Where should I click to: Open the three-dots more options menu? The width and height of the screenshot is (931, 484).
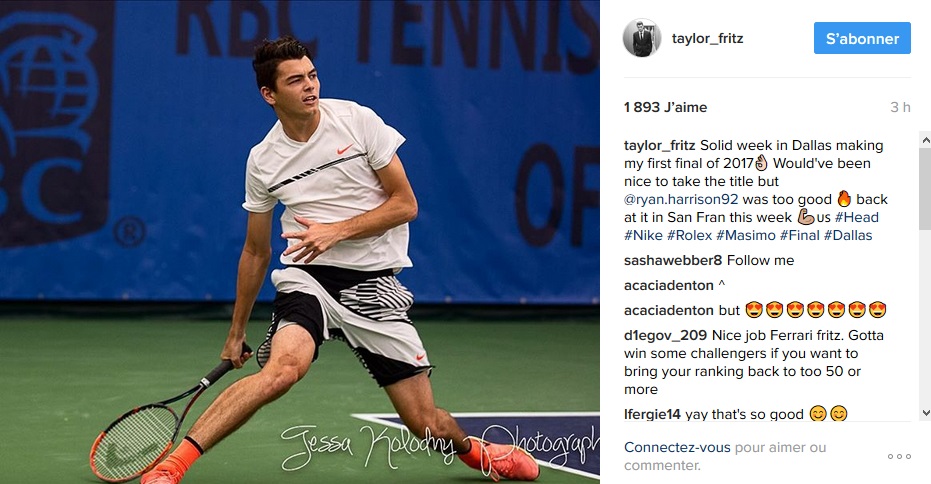pos(899,457)
